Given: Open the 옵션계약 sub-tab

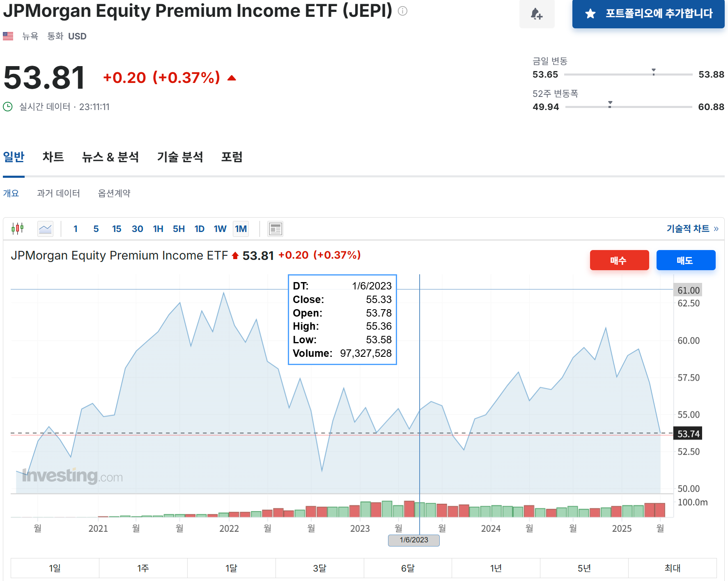Looking at the screenshot, I should tap(114, 193).
